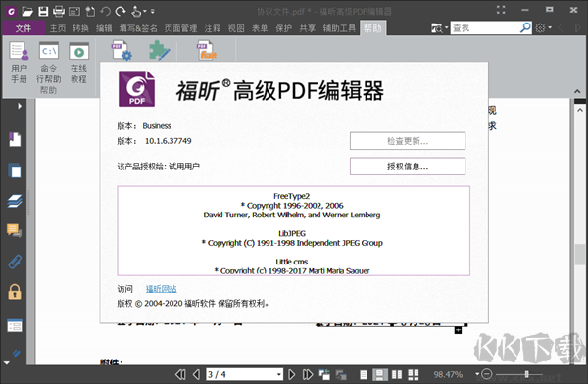
Task: Select continuous page view mode
Action: point(380,374)
